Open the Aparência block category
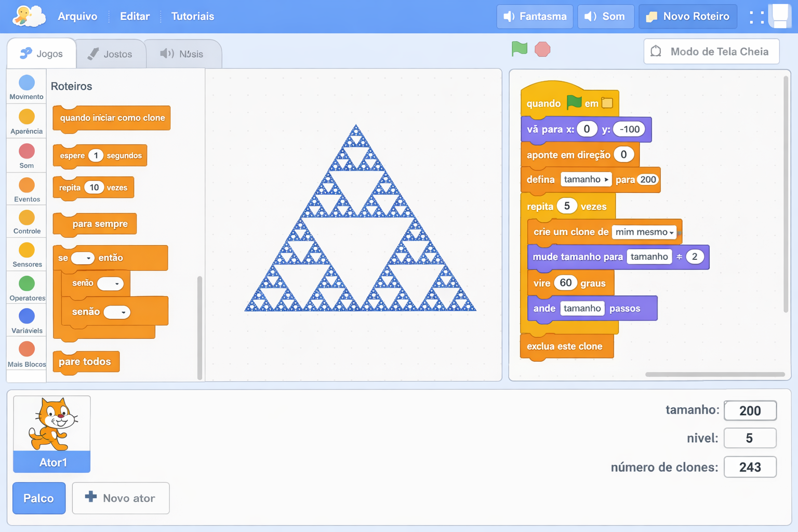 click(26, 121)
